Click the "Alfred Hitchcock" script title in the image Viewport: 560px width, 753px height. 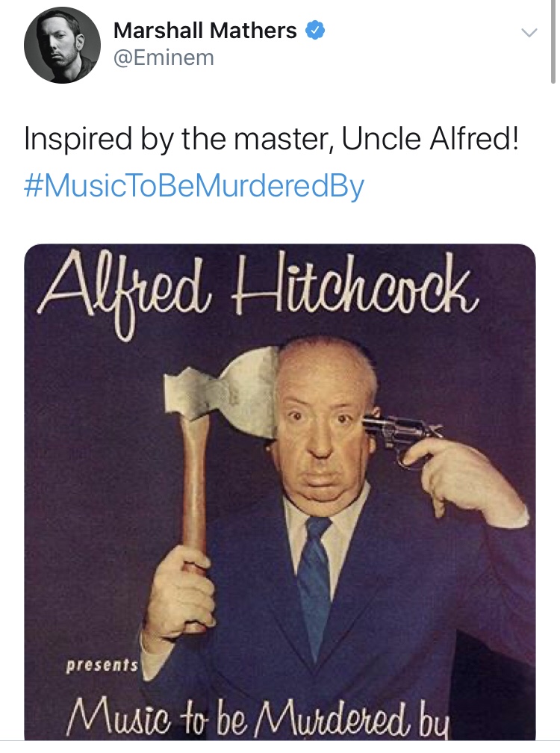[x=258, y=291]
